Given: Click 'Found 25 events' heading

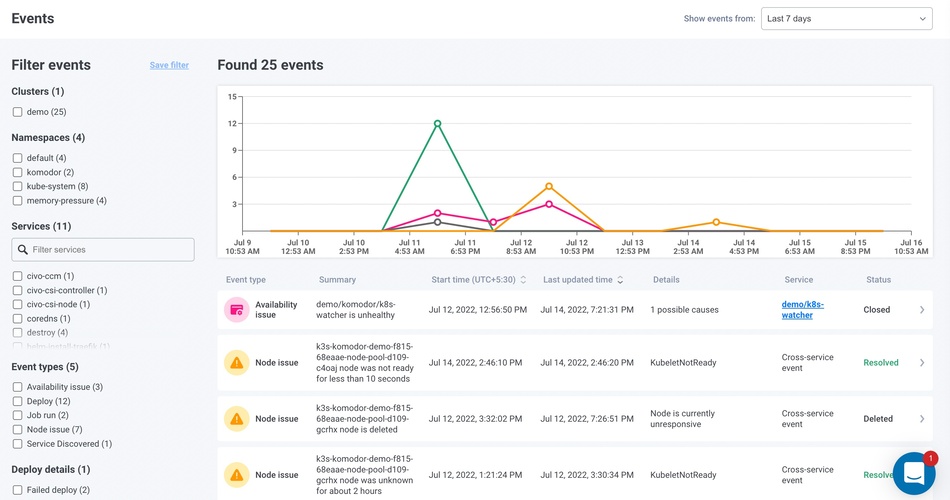Looking at the screenshot, I should click(x=270, y=65).
